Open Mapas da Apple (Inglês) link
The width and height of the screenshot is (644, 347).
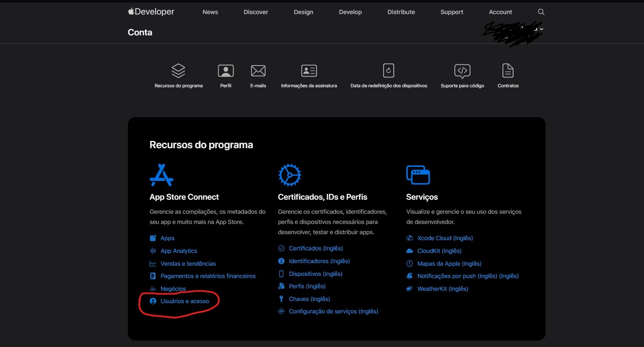449,264
